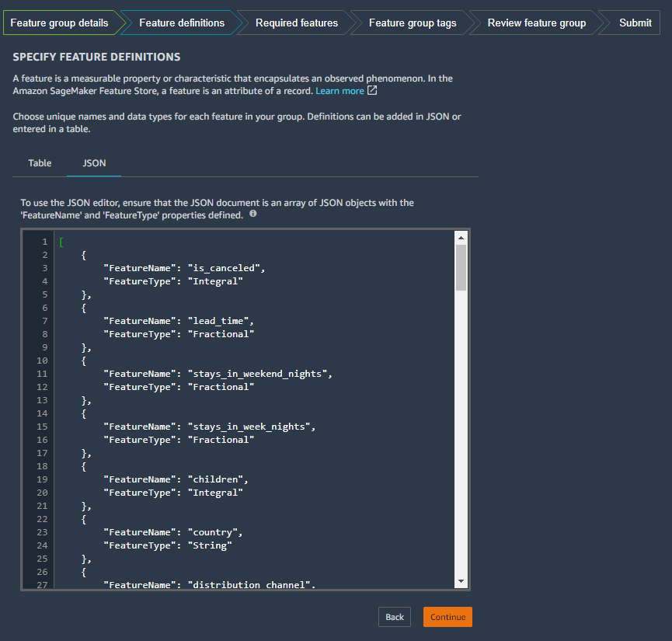Jump to Review feature group step
Screen dimensions: 672x641
coord(537,23)
